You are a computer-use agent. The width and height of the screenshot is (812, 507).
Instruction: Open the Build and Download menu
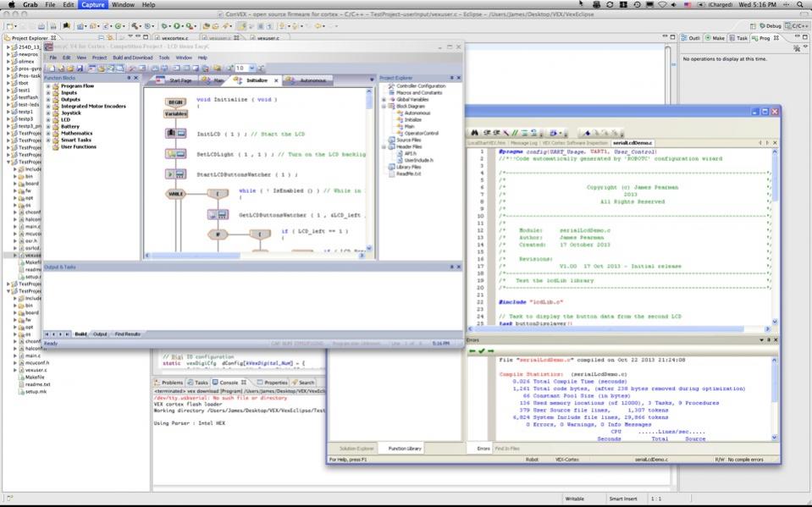(131, 58)
